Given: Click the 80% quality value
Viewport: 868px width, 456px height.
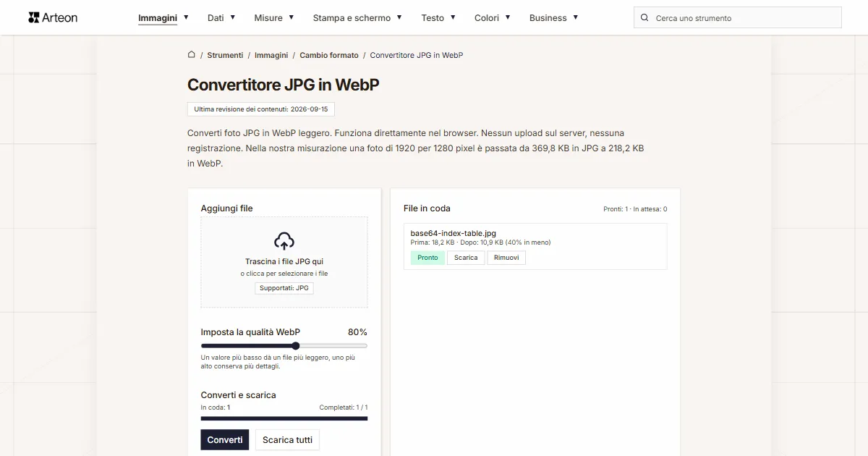Looking at the screenshot, I should coord(357,332).
